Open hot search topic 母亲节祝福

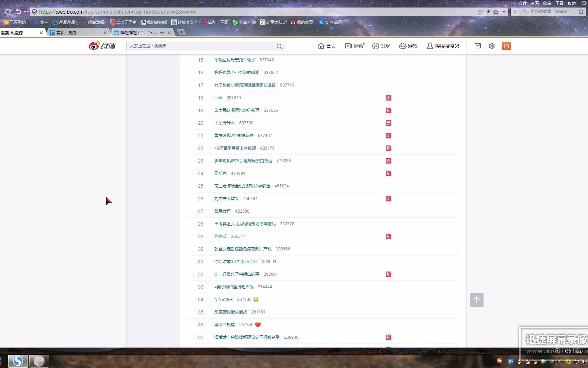[225, 325]
